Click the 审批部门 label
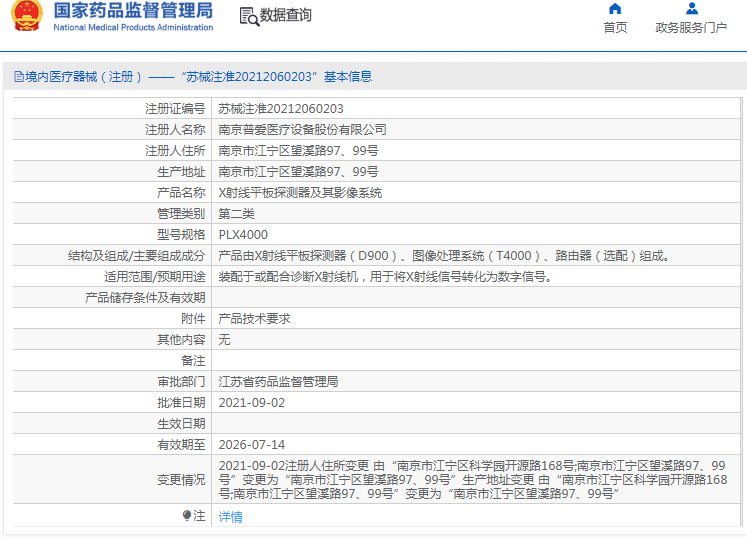 coord(181,382)
